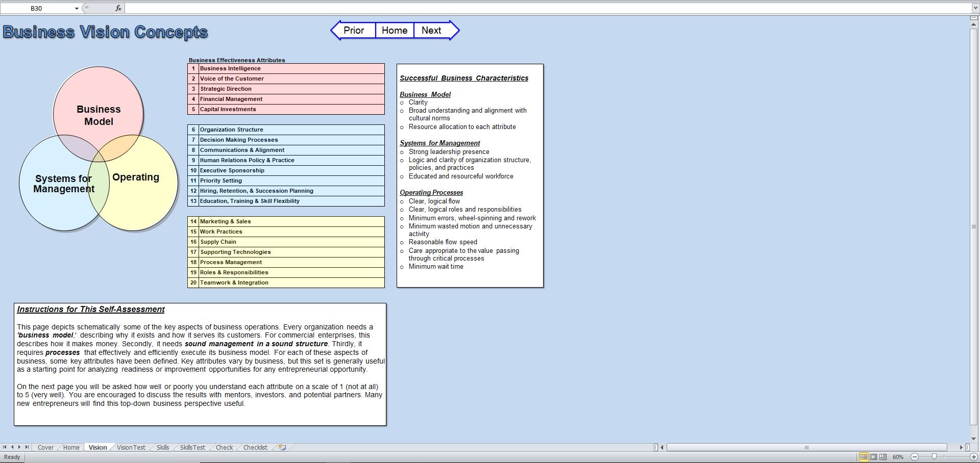This screenshot has height=463, width=980.
Task: Click vertical scrollbar up arrow
Action: pos(974,24)
